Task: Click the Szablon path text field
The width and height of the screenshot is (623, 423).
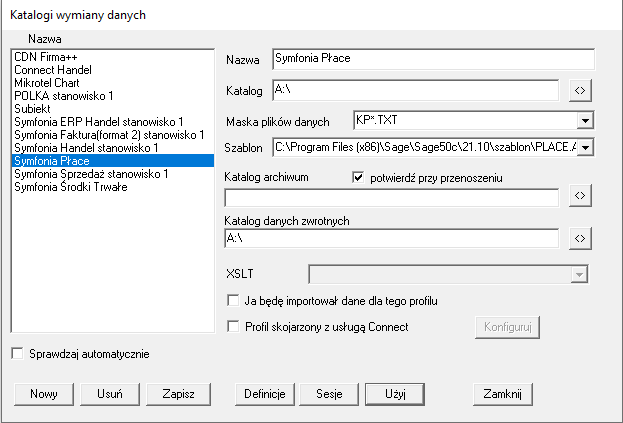Action: pos(425,147)
